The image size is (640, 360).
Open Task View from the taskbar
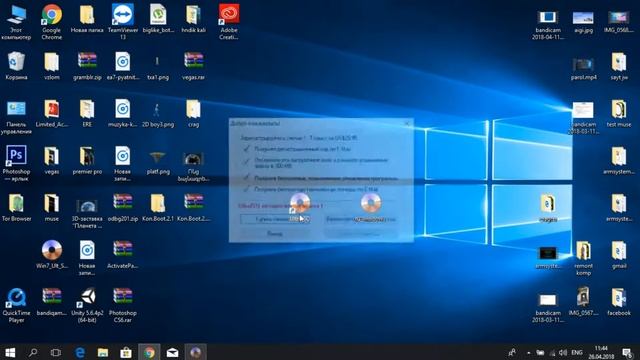pos(56,352)
